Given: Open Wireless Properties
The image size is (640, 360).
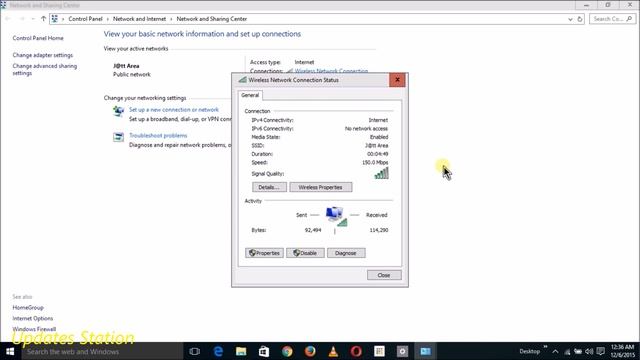Looking at the screenshot, I should 320,187.
